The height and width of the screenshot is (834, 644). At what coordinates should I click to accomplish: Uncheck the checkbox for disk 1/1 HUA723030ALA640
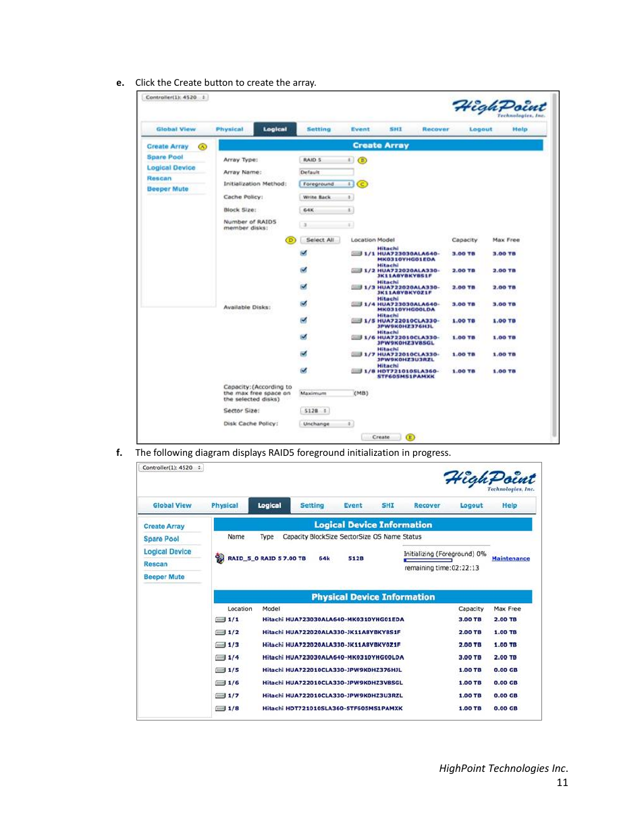[x=304, y=253]
